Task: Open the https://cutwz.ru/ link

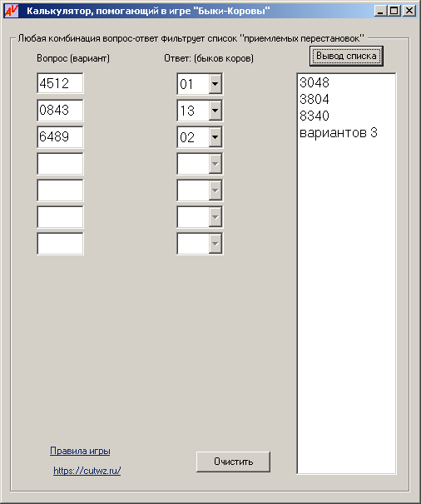Action: point(87,471)
